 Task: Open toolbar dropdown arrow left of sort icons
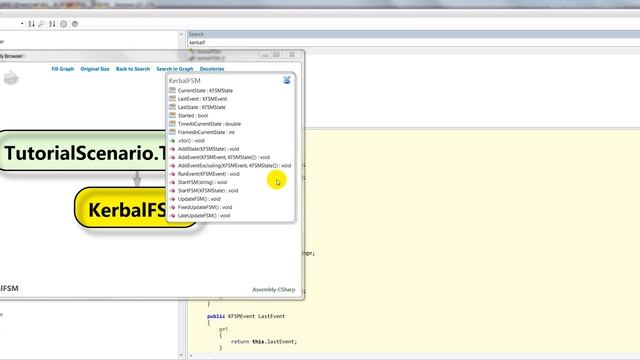point(22,24)
